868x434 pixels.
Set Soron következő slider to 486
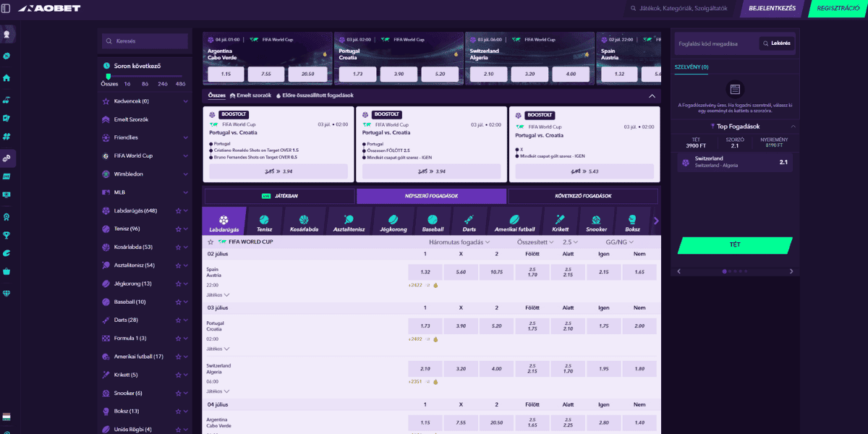pos(180,84)
